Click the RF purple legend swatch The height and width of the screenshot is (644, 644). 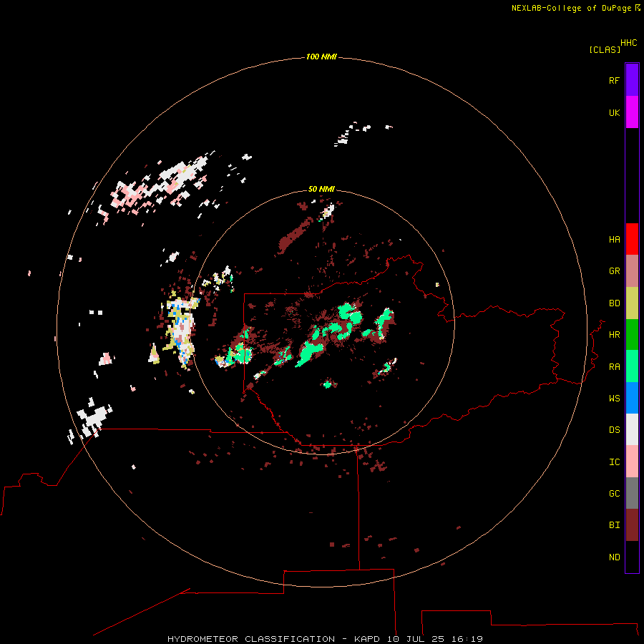pos(632,80)
